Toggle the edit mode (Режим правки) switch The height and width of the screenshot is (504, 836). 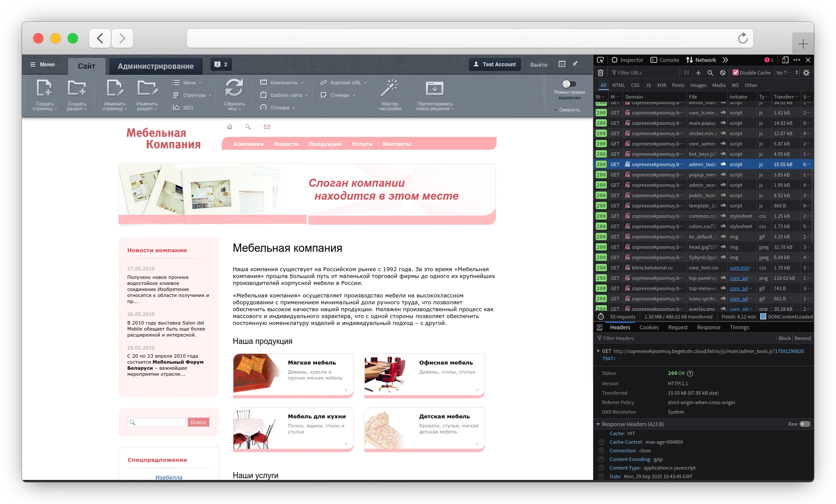(x=569, y=84)
